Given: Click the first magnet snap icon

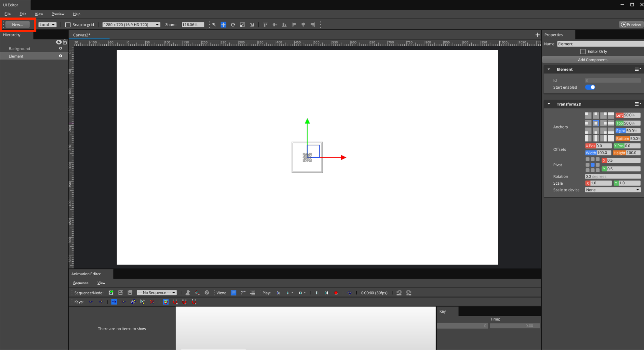Looking at the screenshot, I should [x=175, y=302].
